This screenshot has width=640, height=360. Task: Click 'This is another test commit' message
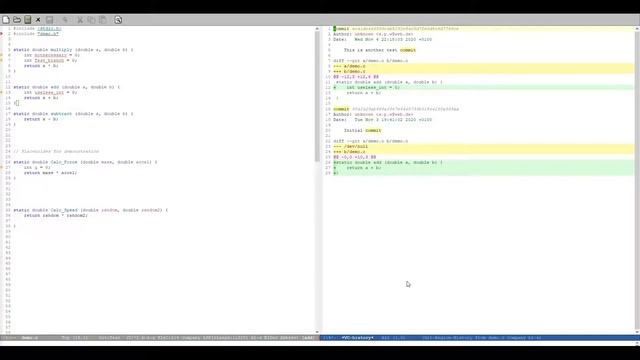tap(380, 50)
